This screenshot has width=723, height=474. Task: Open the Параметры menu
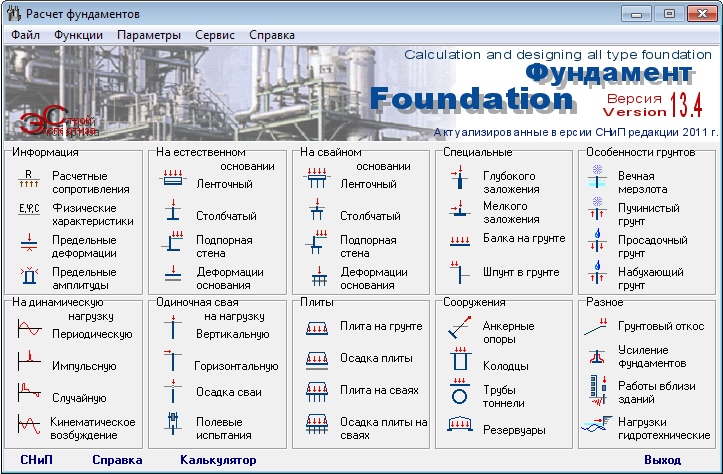[148, 36]
